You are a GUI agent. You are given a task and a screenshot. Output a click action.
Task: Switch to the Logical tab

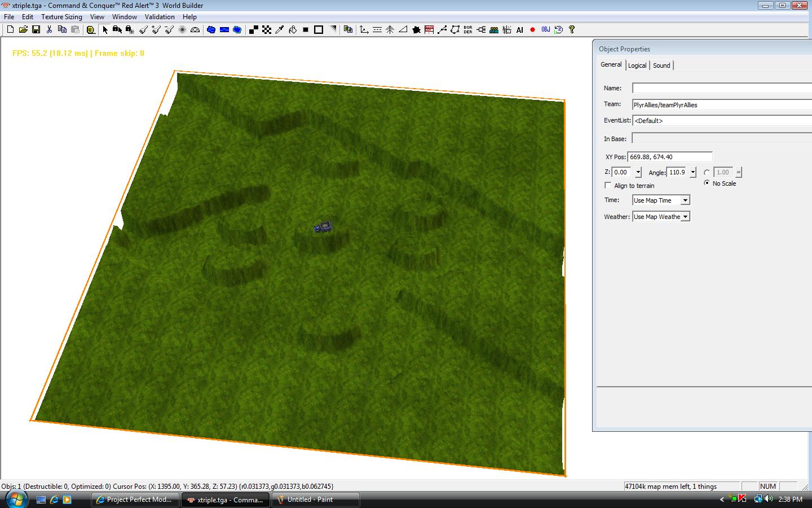(x=637, y=65)
